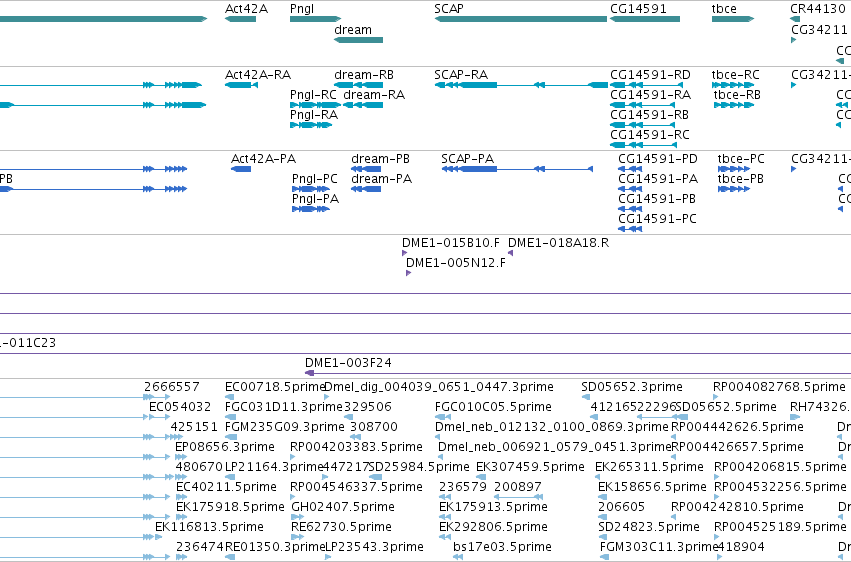The image size is (851, 562).
Task: Select the EK158656.5prime EST
Action: pyautogui.click(x=601, y=497)
